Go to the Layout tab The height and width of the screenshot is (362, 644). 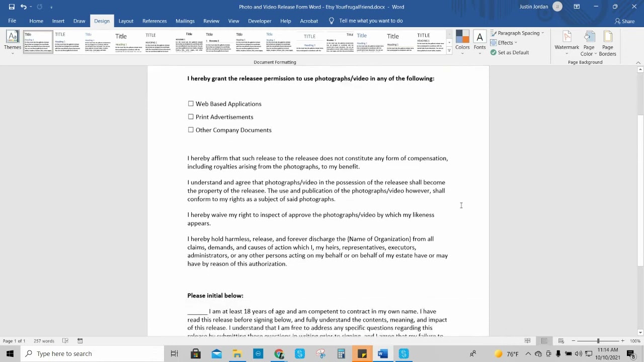(126, 21)
